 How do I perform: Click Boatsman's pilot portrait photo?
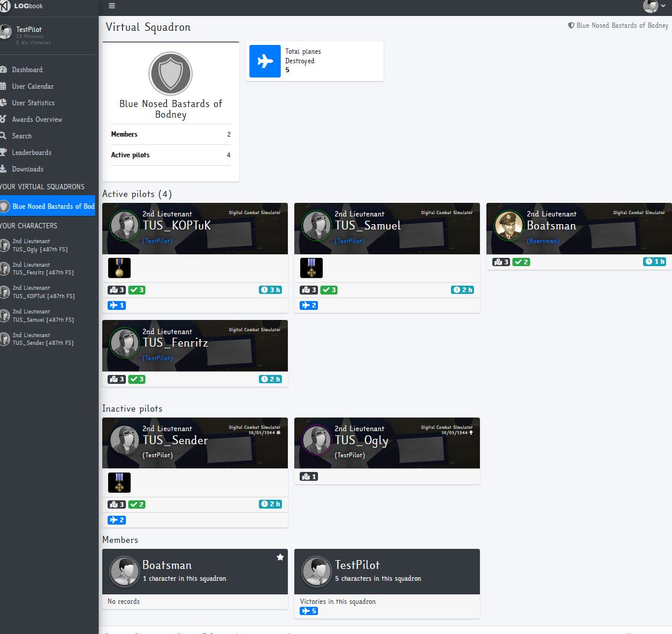509,226
